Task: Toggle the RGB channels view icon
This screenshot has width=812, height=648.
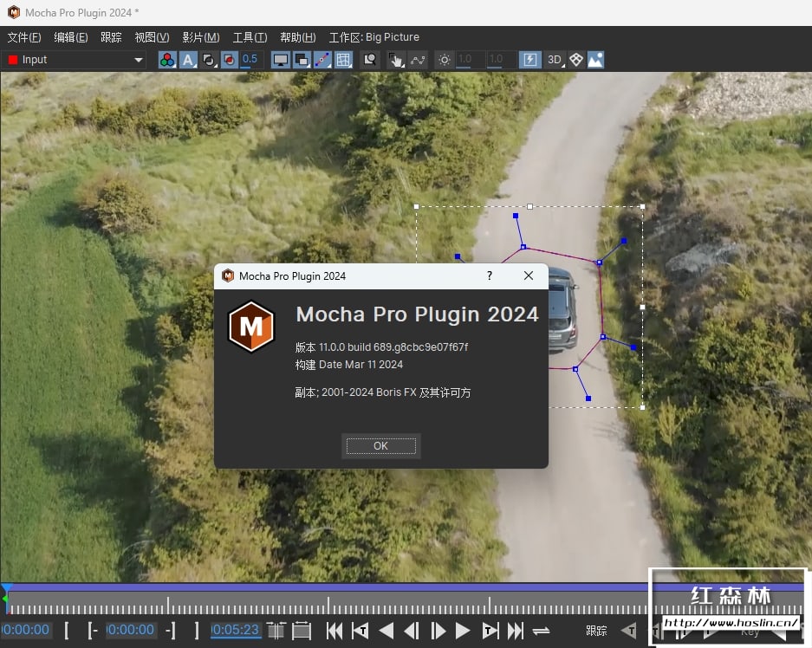Action: coord(166,60)
